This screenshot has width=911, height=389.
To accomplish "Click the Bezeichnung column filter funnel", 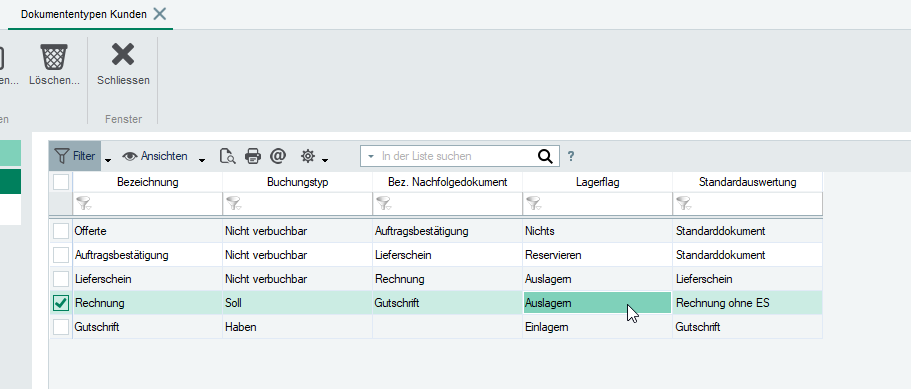I will 84,203.
